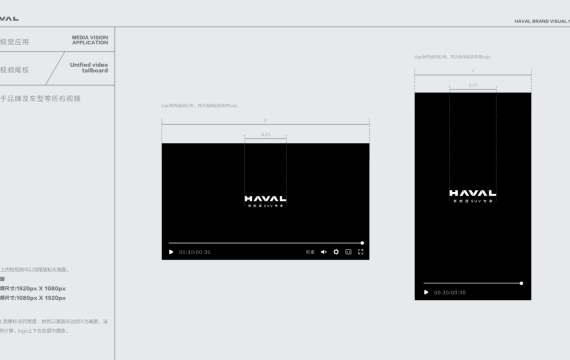Click the HAVAL BRAND VISUAL header text

coord(542,21)
